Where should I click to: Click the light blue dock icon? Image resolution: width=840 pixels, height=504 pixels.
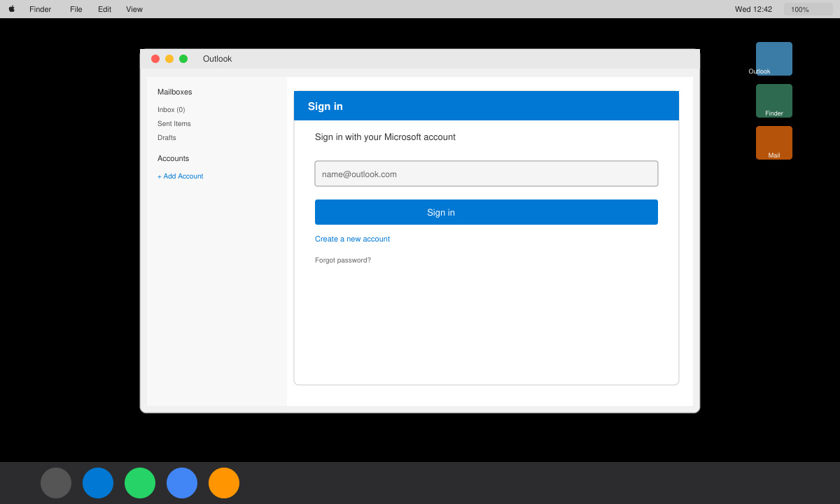pos(182,483)
